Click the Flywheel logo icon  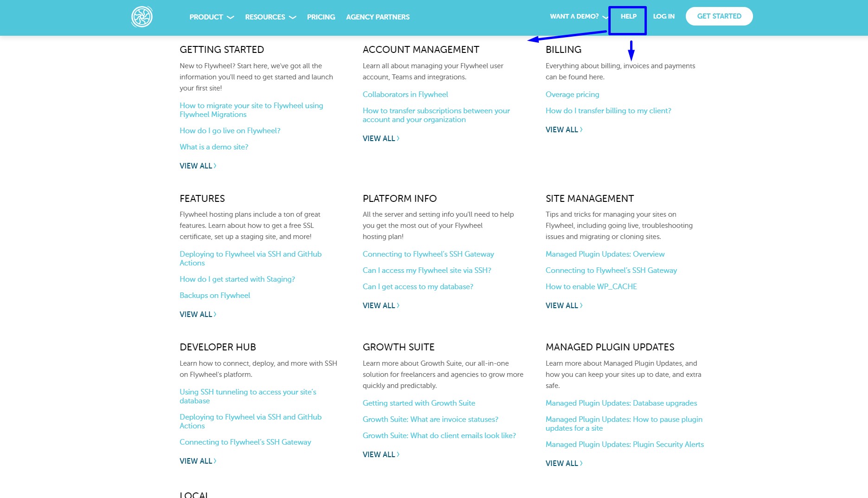point(142,17)
